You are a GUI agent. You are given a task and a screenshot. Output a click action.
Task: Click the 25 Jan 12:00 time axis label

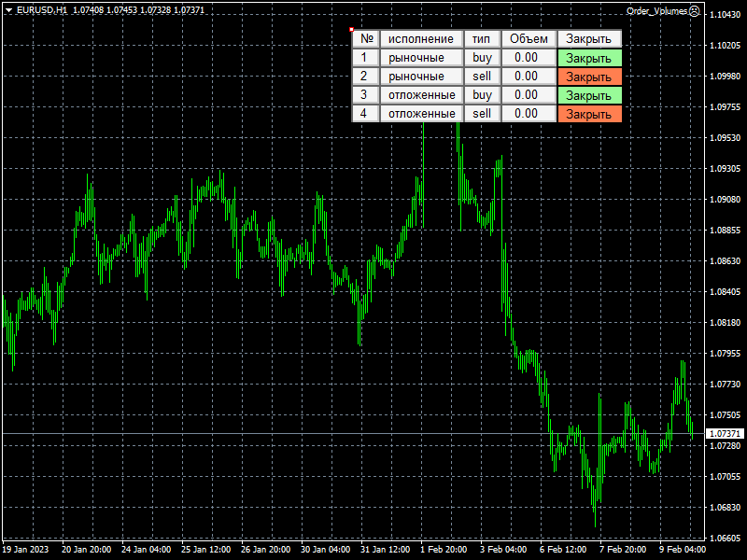pos(205,550)
